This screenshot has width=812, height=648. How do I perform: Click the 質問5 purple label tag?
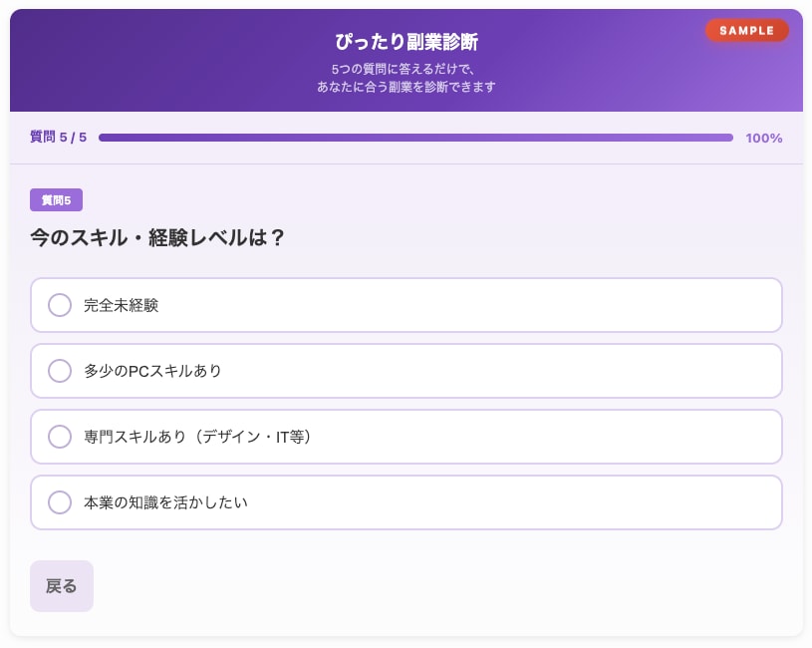click(57, 200)
